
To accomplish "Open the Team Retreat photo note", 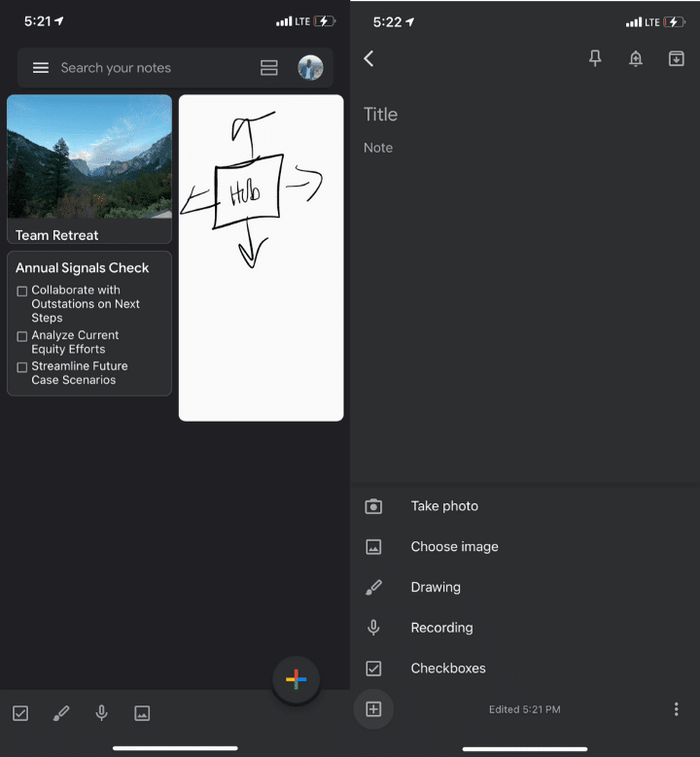I will pyautogui.click(x=89, y=167).
